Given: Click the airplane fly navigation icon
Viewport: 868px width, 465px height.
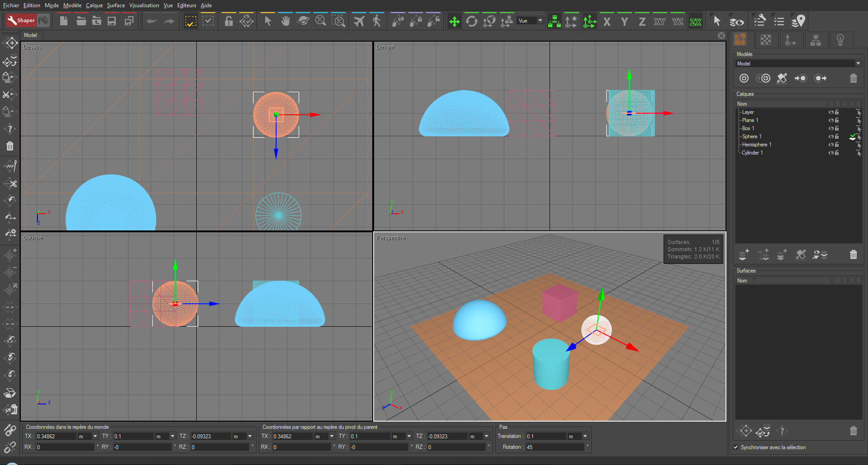Looking at the screenshot, I should point(359,21).
